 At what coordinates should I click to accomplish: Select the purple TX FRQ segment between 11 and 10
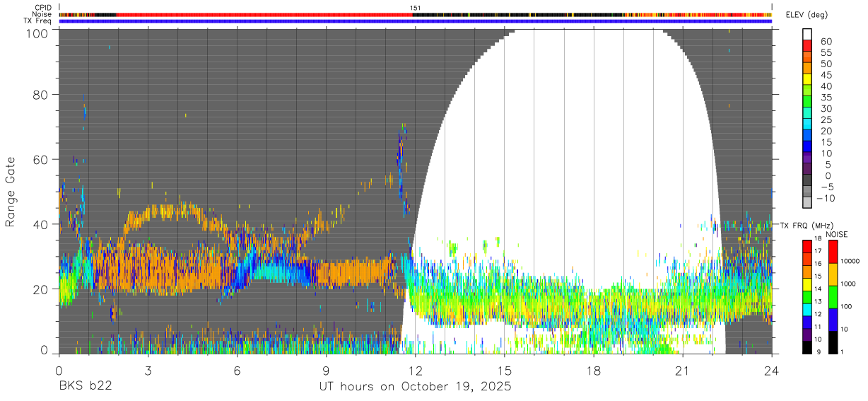point(807,335)
